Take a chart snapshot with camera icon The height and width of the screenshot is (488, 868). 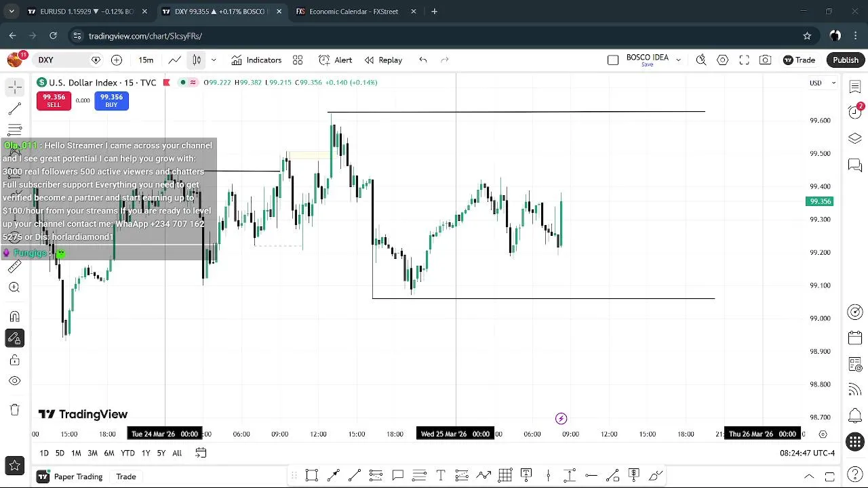pos(765,60)
